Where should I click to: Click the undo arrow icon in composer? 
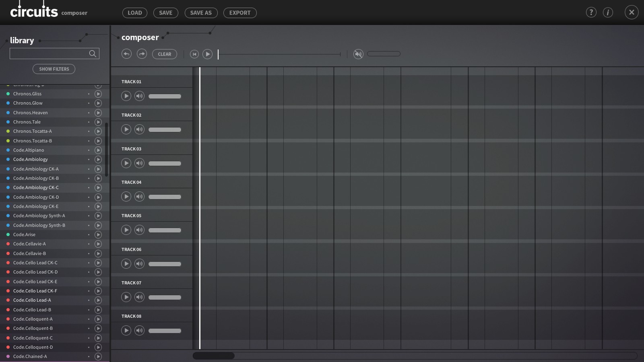126,54
